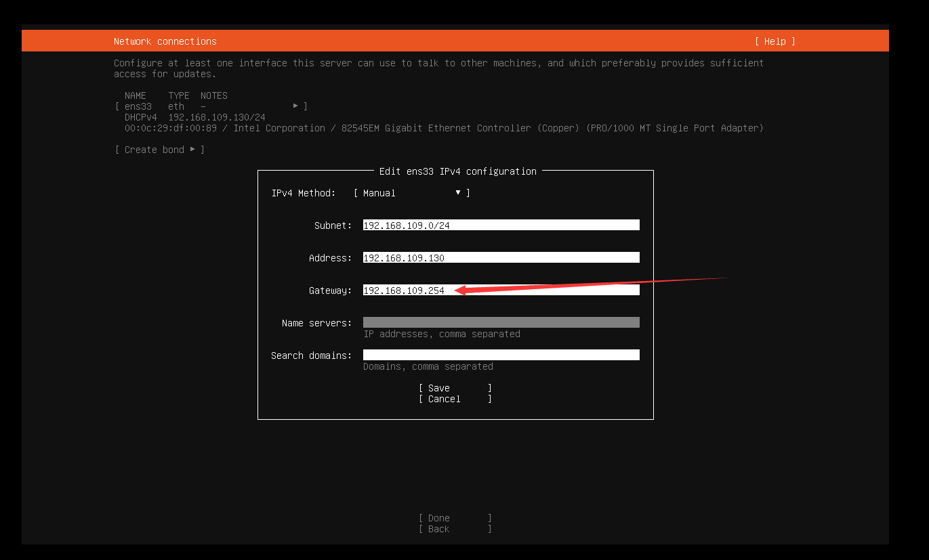Screen dimensions: 929x560
Task: Click the Network connections header title
Action: tap(165, 41)
